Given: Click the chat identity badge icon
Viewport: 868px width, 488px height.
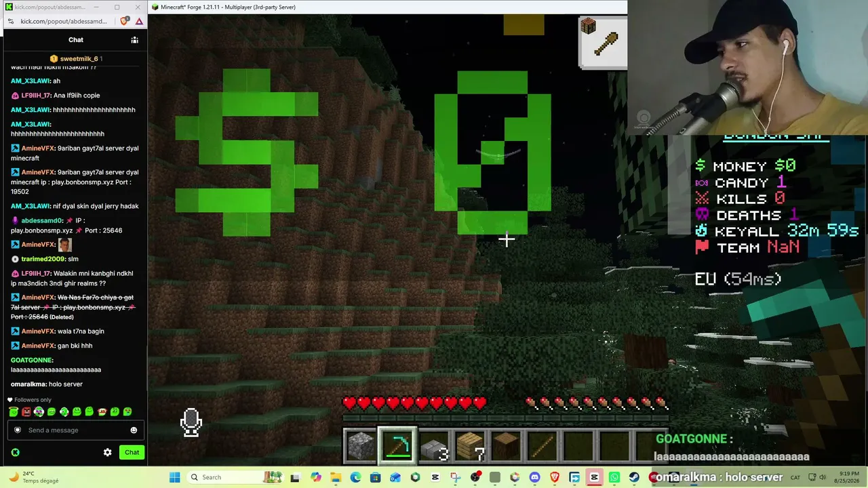Looking at the screenshot, I should point(18,430).
